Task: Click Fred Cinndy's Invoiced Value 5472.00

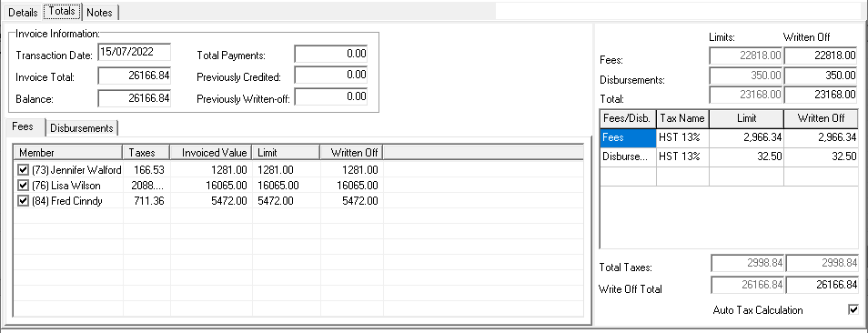Action: pos(228,202)
